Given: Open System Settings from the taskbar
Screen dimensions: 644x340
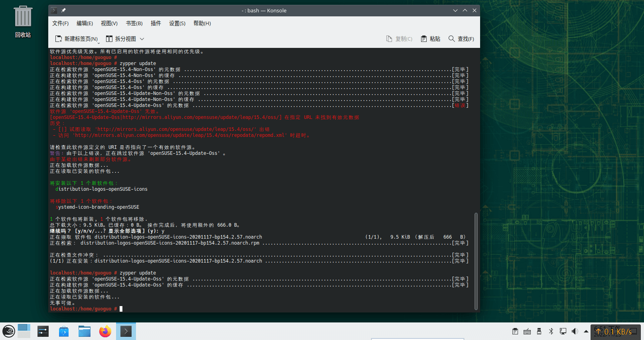Looking at the screenshot, I should click(43, 331).
